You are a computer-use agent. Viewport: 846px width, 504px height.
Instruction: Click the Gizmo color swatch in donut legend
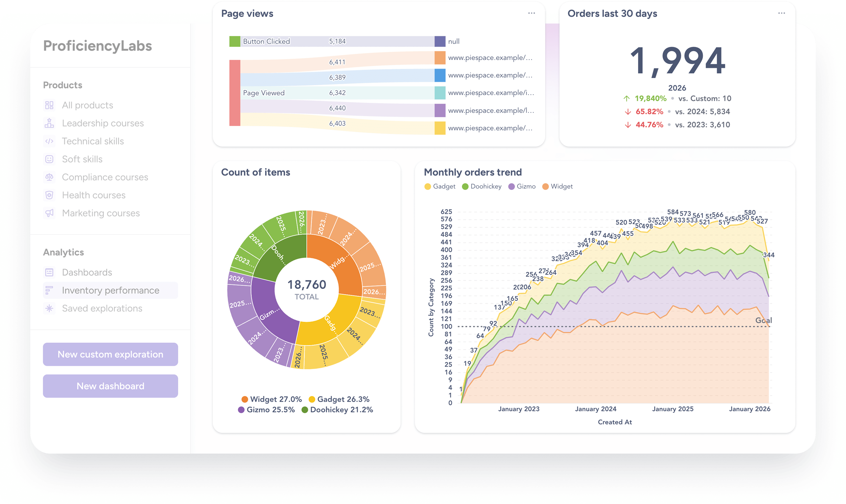(241, 410)
